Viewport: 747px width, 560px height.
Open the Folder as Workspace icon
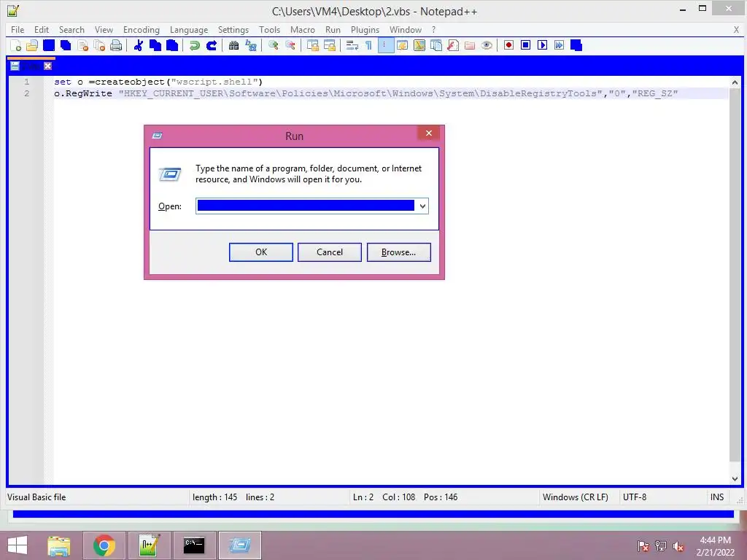click(470, 45)
